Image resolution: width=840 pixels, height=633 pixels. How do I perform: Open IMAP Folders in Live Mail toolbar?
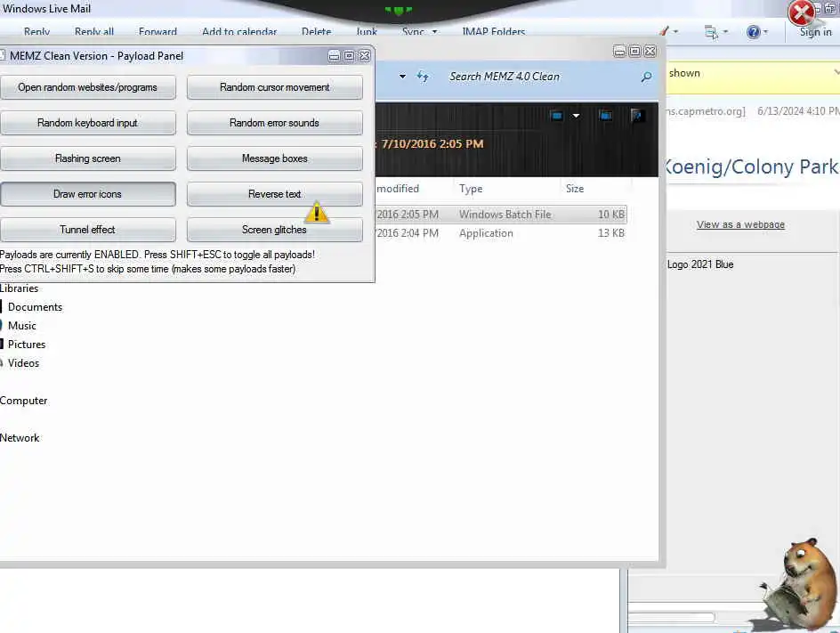click(493, 32)
